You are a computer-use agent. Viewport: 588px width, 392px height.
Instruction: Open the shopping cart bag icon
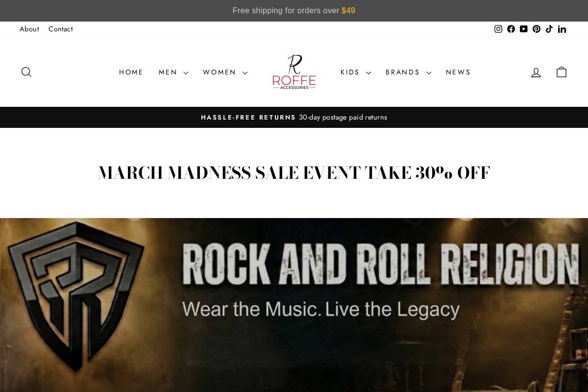[x=562, y=72]
